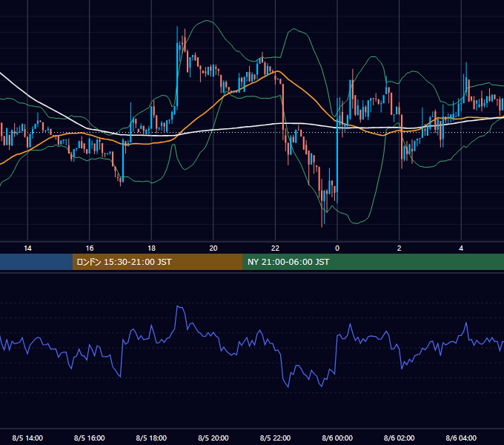504x445 pixels.
Task: Click the 8/5 20:00 date label
Action: coord(213,438)
